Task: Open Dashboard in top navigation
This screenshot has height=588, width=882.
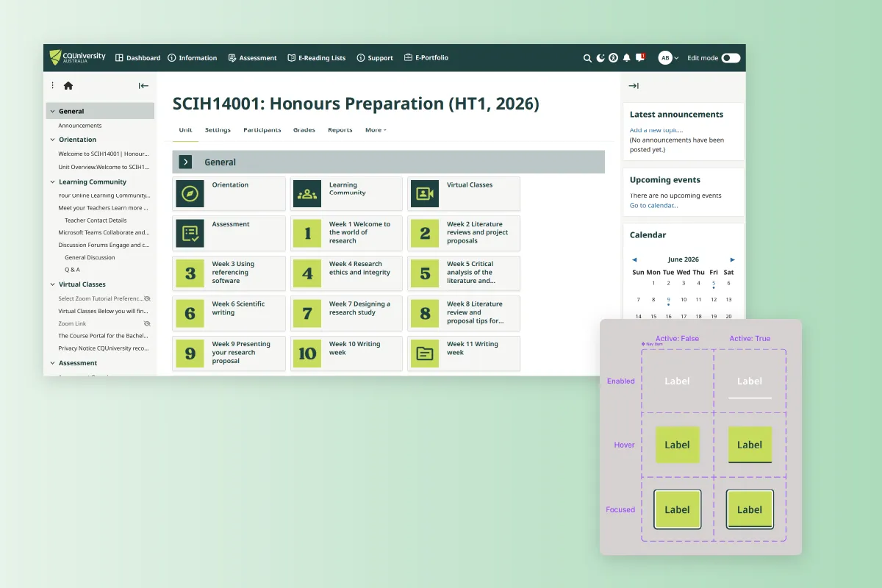Action: (x=138, y=58)
